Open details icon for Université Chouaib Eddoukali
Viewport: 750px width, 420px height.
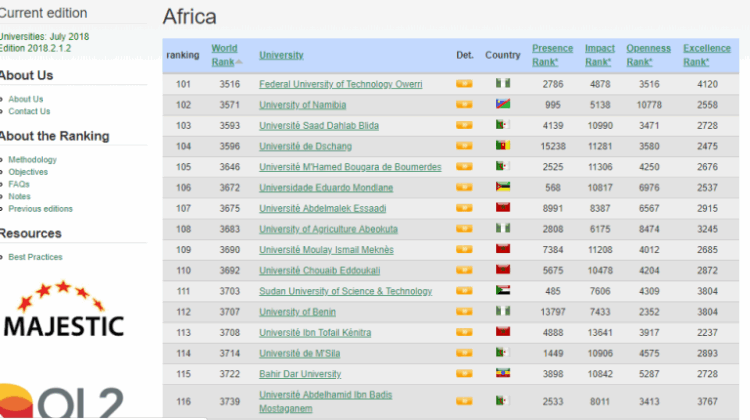464,270
